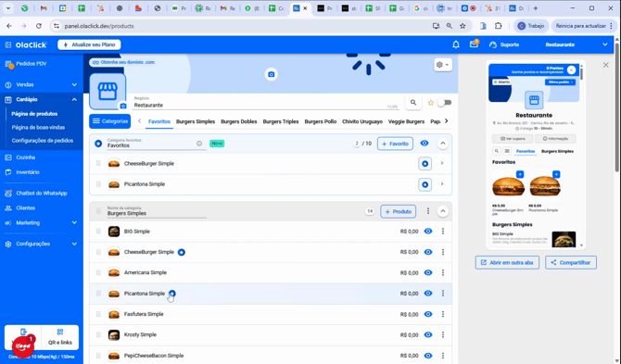The width and height of the screenshot is (621, 364).
Task: Open Página de boas-vindas
Action: point(38,128)
